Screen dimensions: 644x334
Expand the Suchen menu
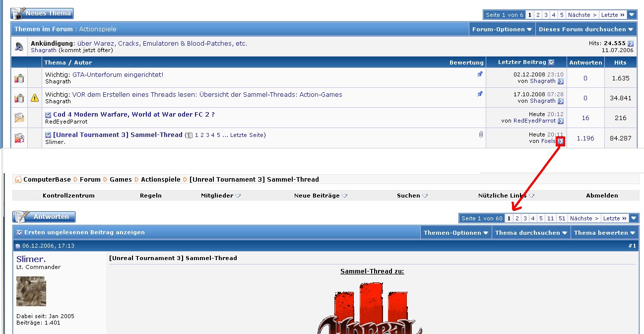412,196
